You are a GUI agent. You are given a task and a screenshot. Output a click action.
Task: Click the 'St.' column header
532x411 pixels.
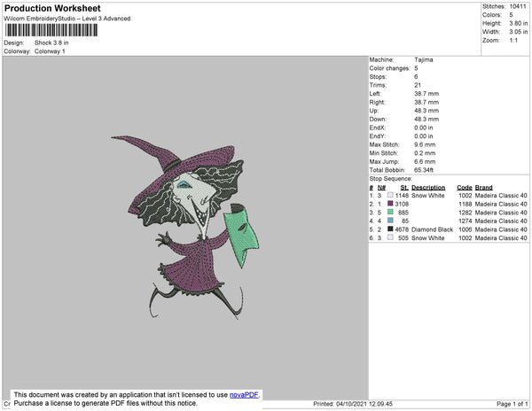click(404, 188)
